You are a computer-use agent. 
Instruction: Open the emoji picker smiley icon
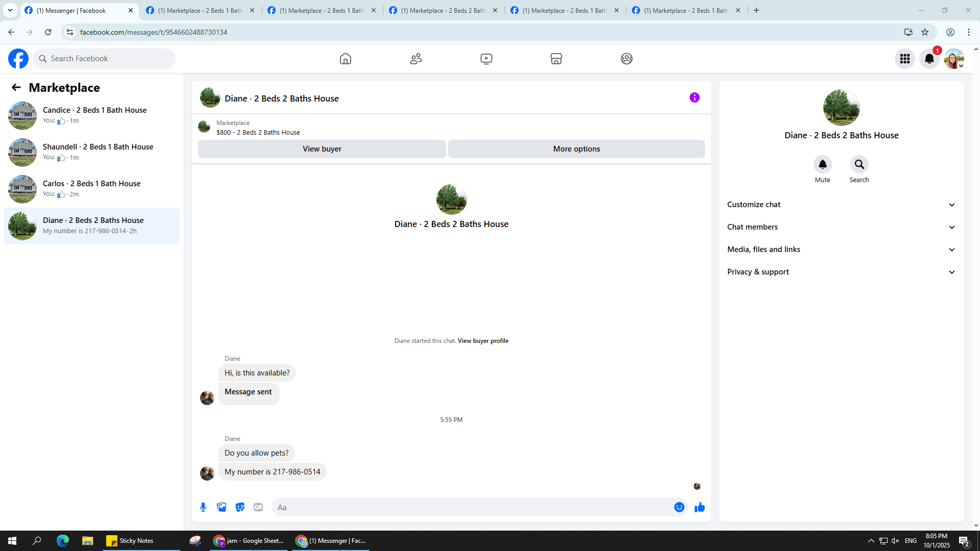[679, 507]
